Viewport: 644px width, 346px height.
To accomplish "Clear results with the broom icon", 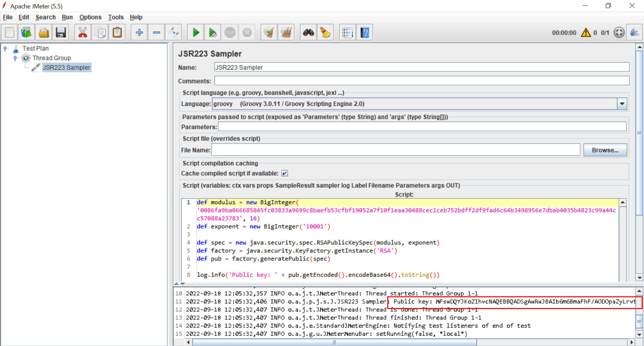I will click(269, 33).
